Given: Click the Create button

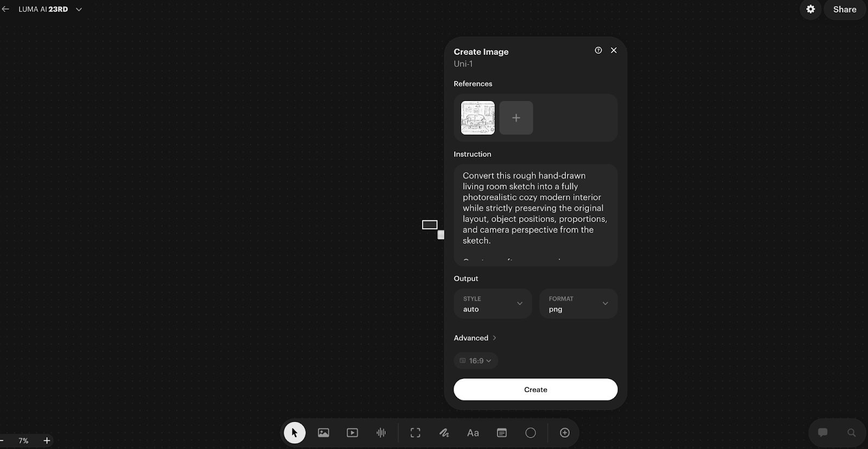Looking at the screenshot, I should coord(535,389).
